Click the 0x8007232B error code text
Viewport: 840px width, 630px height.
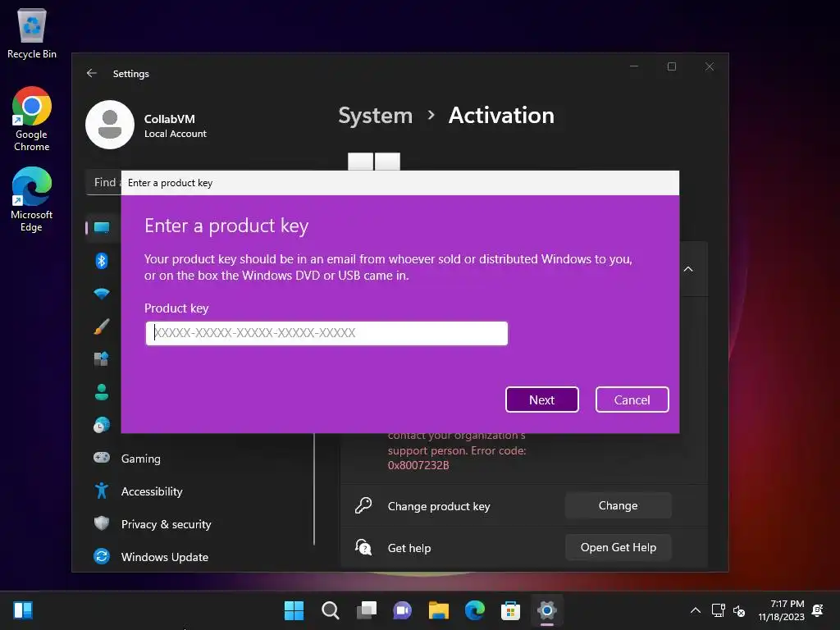click(x=418, y=465)
